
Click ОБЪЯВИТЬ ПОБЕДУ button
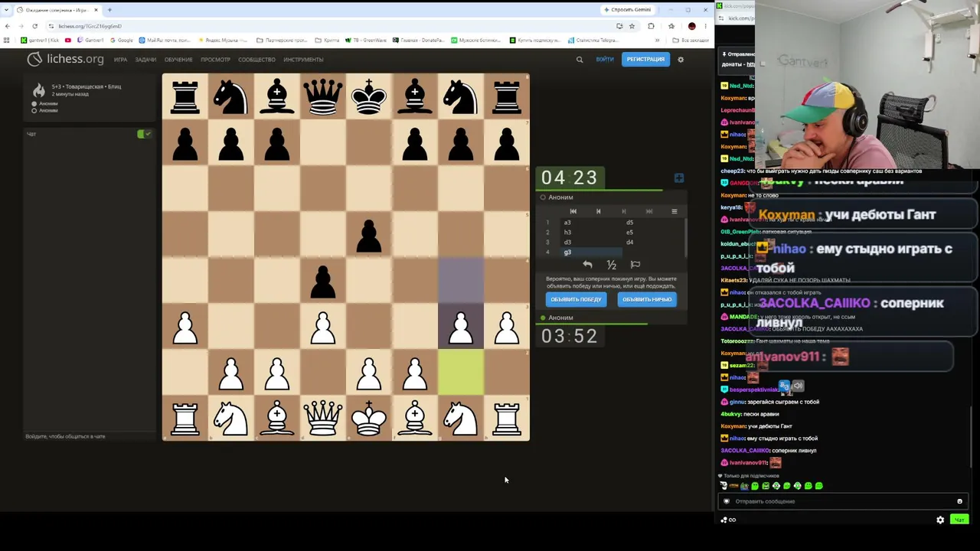tap(576, 299)
